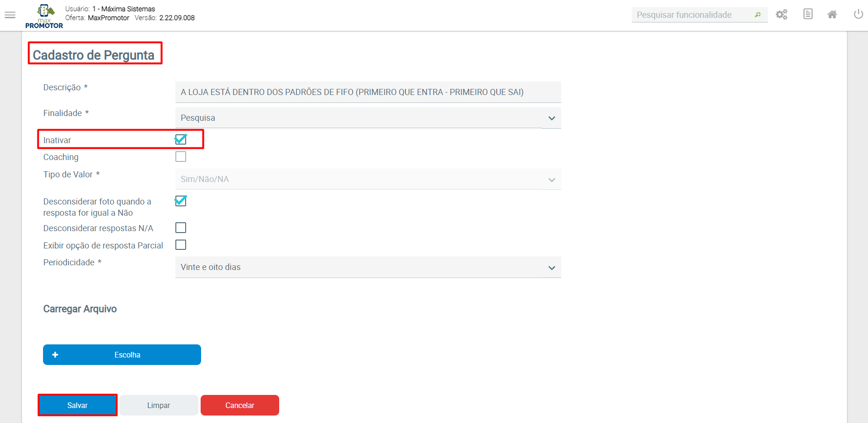
Task: Open the Finalidade dropdown
Action: 368,118
